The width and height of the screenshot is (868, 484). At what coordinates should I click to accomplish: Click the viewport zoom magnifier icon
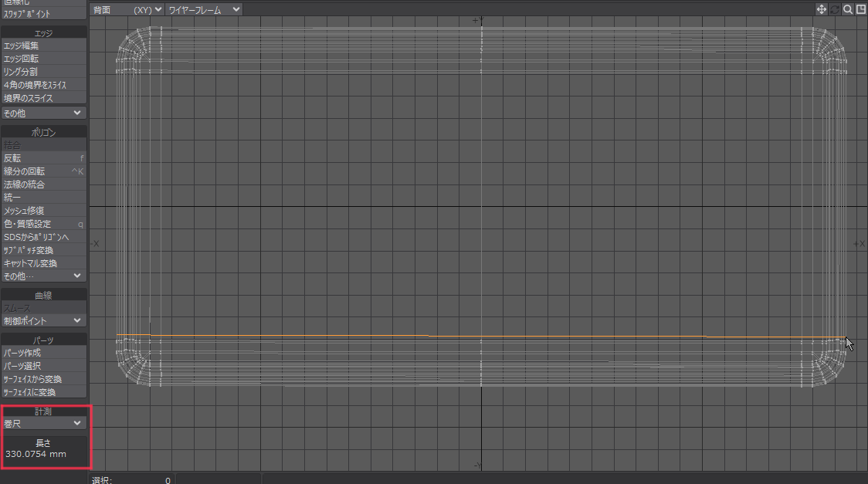click(847, 9)
